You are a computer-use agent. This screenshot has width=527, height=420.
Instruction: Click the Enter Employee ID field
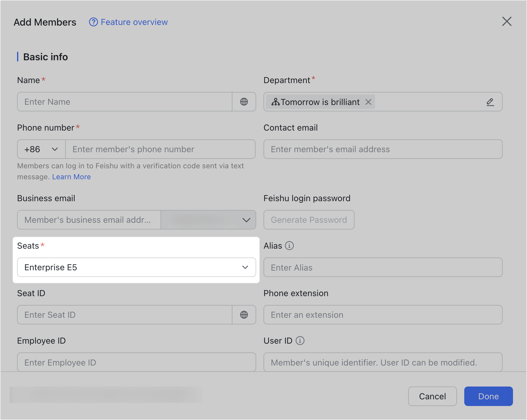tap(136, 362)
